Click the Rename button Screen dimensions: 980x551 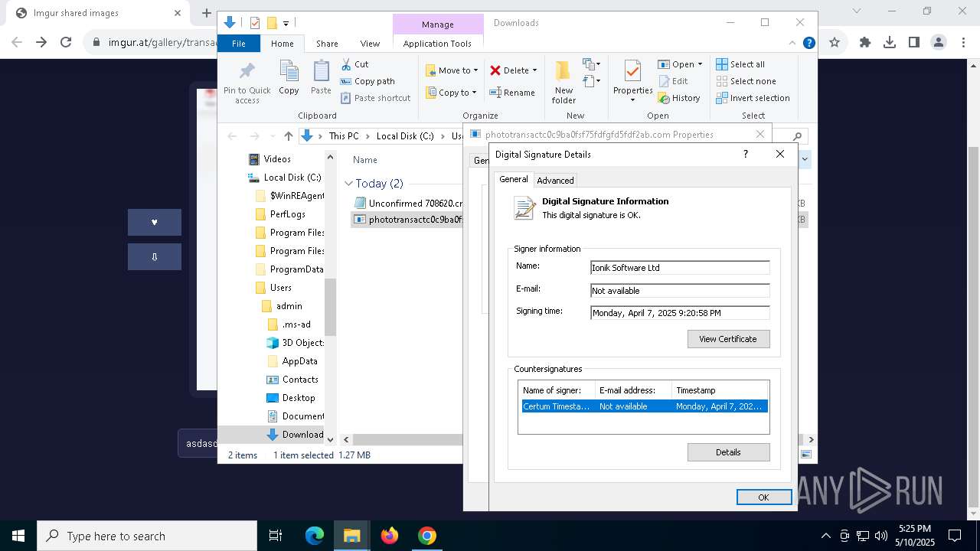pos(512,93)
